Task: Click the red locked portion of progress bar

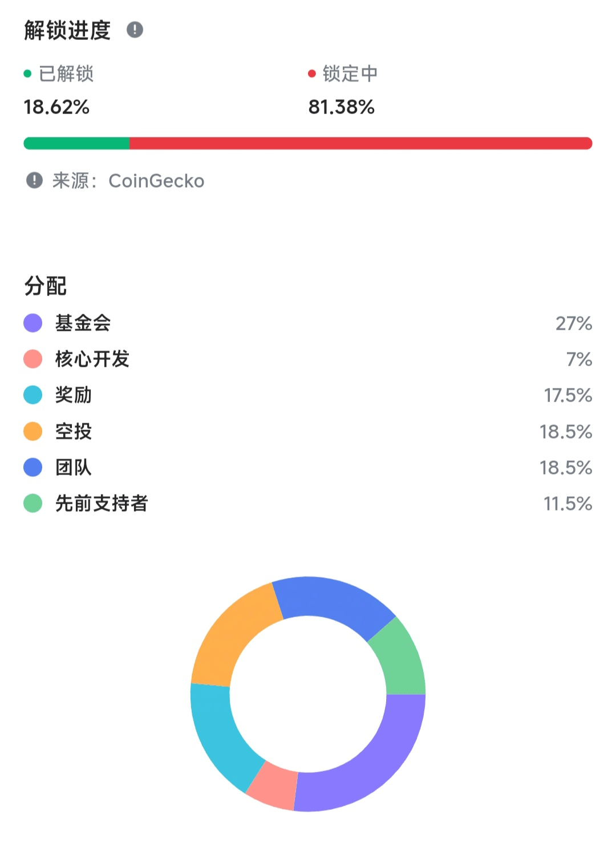Action: (x=361, y=143)
